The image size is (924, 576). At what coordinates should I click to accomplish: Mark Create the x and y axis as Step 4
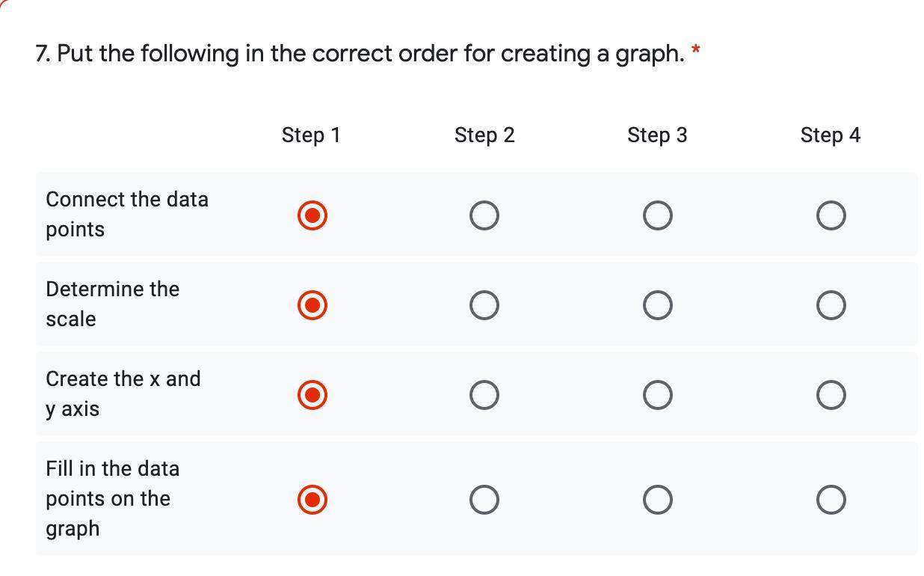[x=831, y=394]
